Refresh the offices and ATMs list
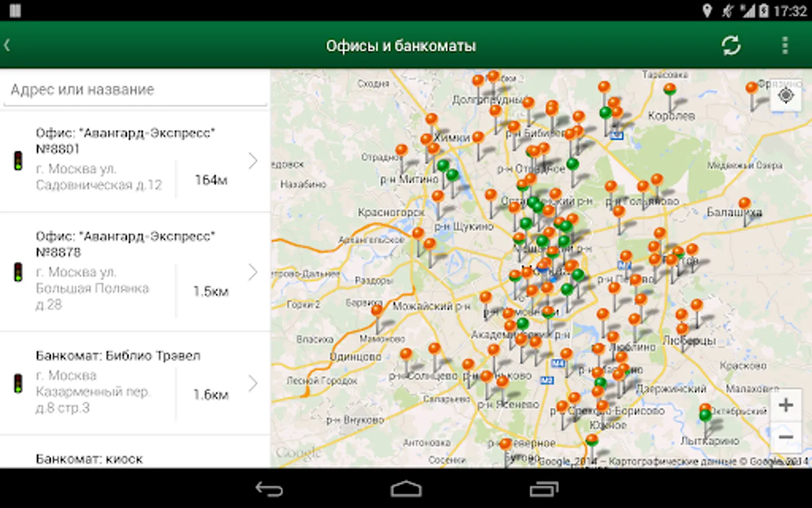 click(x=731, y=45)
